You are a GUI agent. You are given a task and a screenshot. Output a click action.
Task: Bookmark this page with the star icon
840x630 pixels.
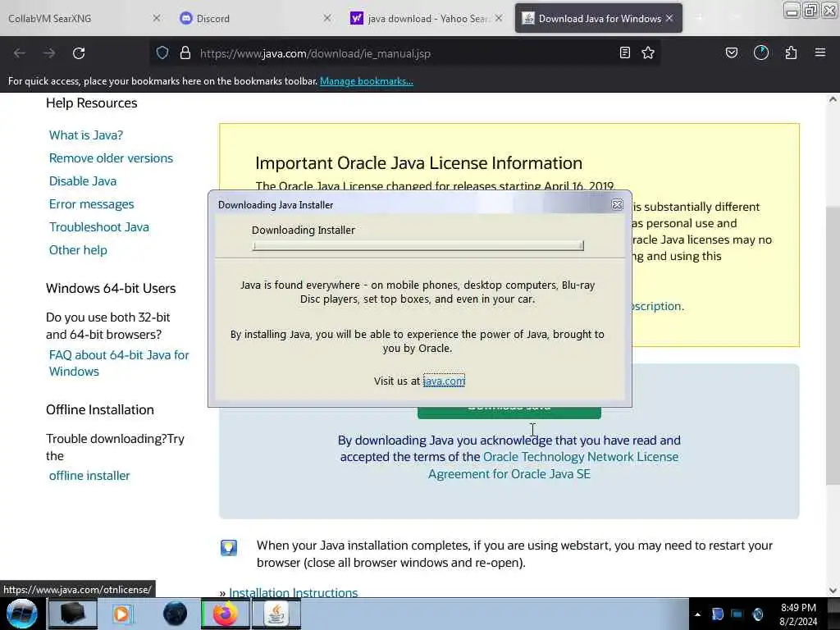coord(648,52)
